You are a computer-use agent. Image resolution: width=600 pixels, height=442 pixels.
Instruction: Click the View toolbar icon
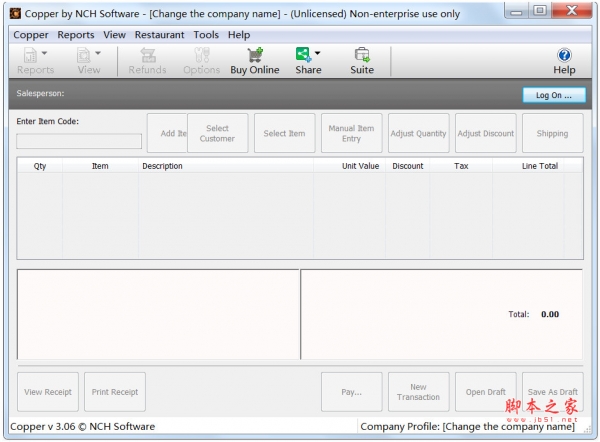[x=84, y=55]
